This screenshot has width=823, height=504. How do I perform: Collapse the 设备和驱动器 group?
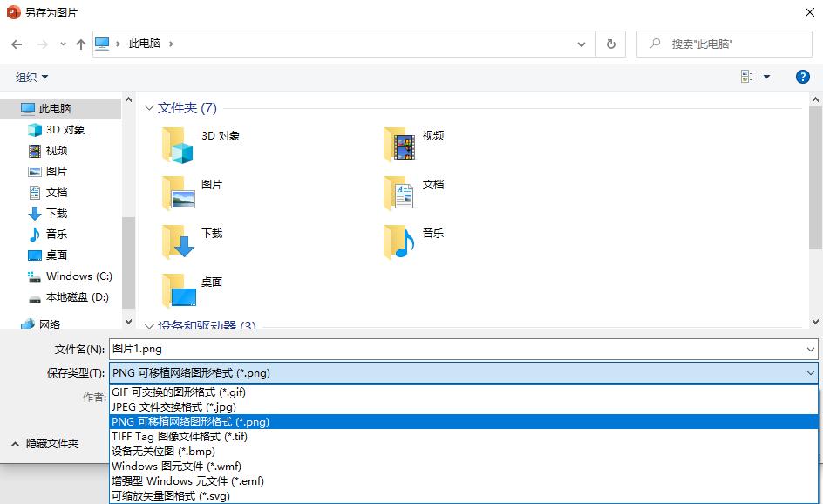[x=149, y=326]
